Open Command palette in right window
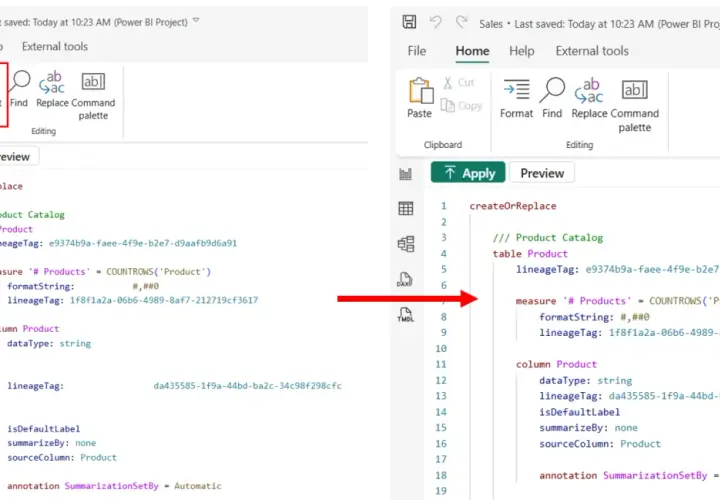The image size is (720, 500). pyautogui.click(x=635, y=106)
